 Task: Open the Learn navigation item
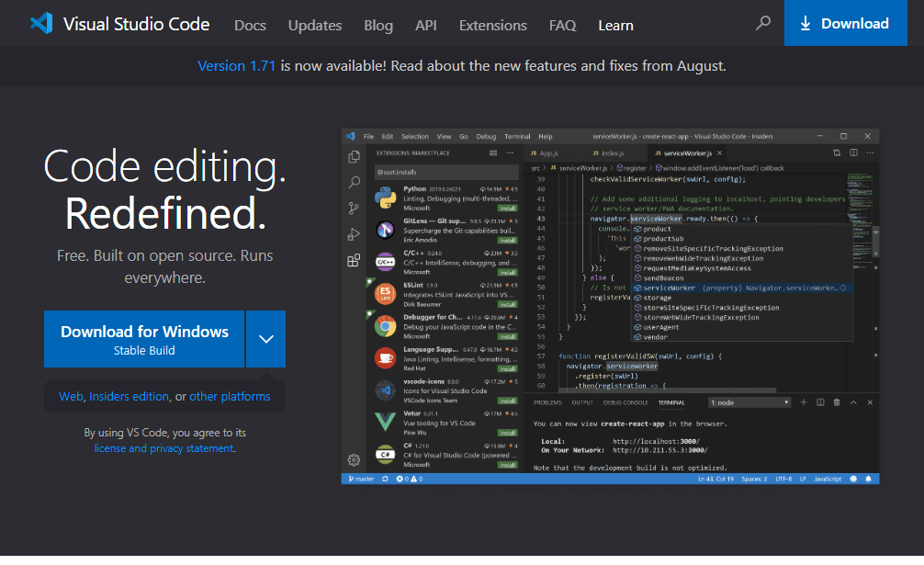click(x=615, y=26)
